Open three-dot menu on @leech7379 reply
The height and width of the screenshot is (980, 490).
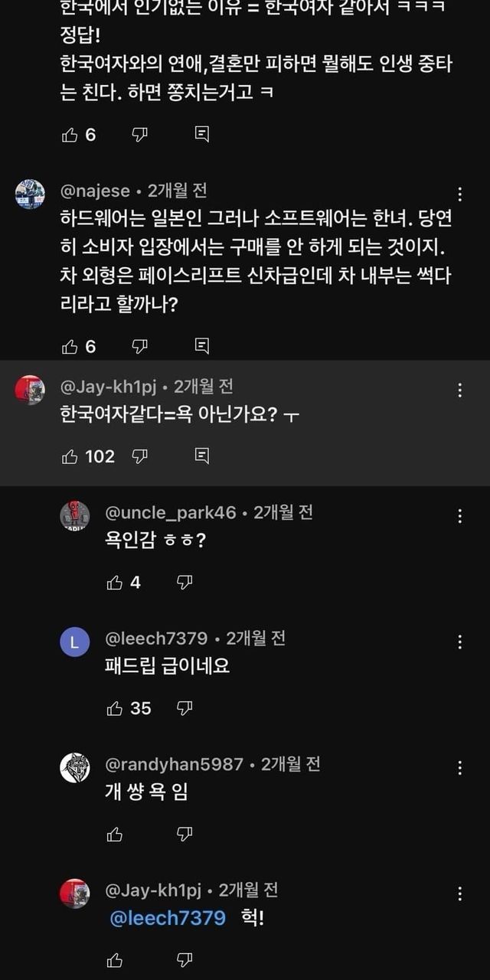click(459, 642)
